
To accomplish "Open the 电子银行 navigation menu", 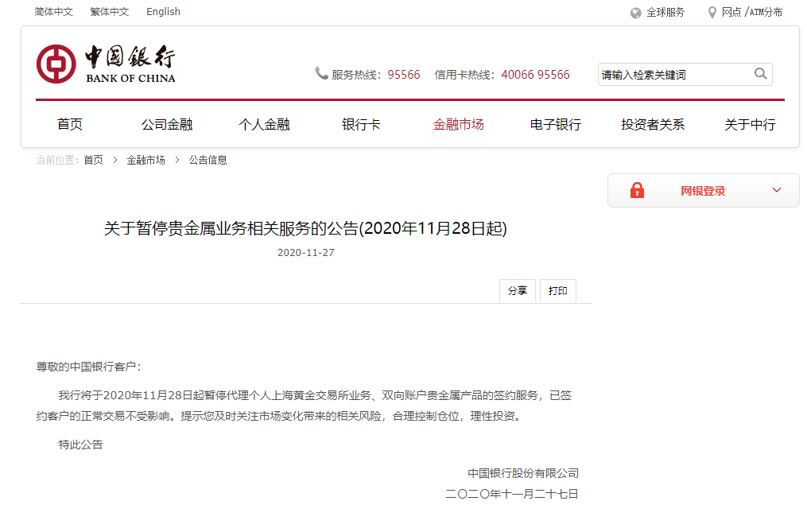I will tap(555, 124).
